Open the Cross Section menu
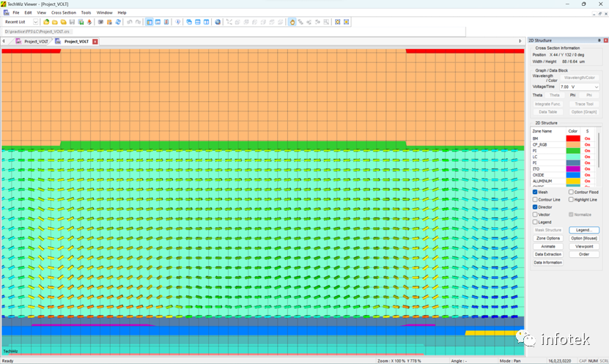Image resolution: width=609 pixels, height=364 pixels. pyautogui.click(x=64, y=12)
